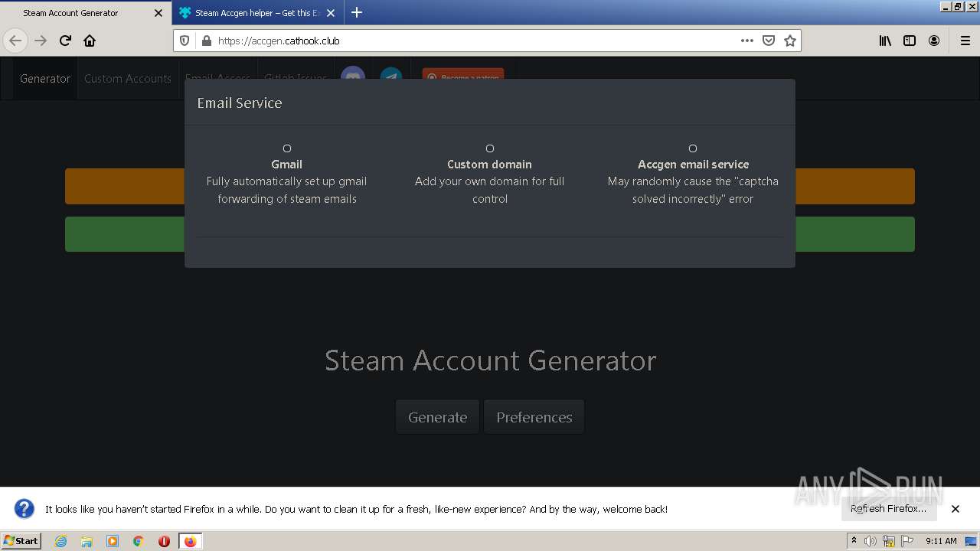980x551 pixels.
Task: Reload the current page
Action: pos(65,41)
